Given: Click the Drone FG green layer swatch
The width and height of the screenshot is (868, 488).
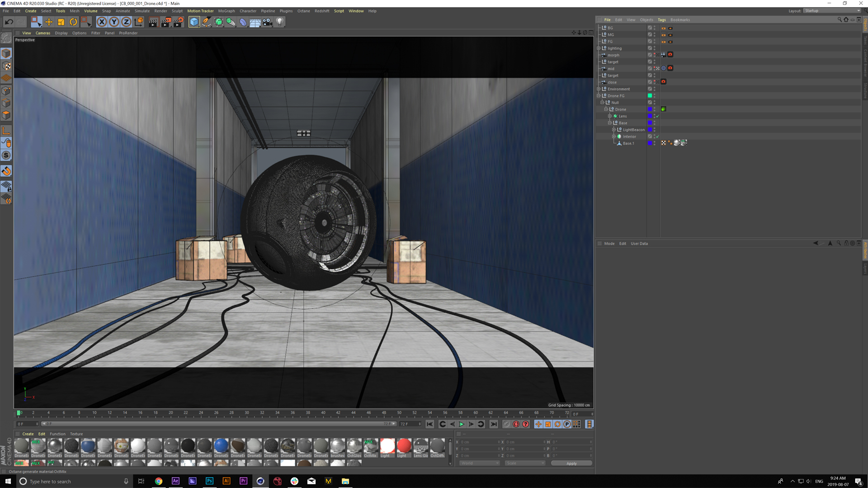Looking at the screenshot, I should pyautogui.click(x=650, y=96).
